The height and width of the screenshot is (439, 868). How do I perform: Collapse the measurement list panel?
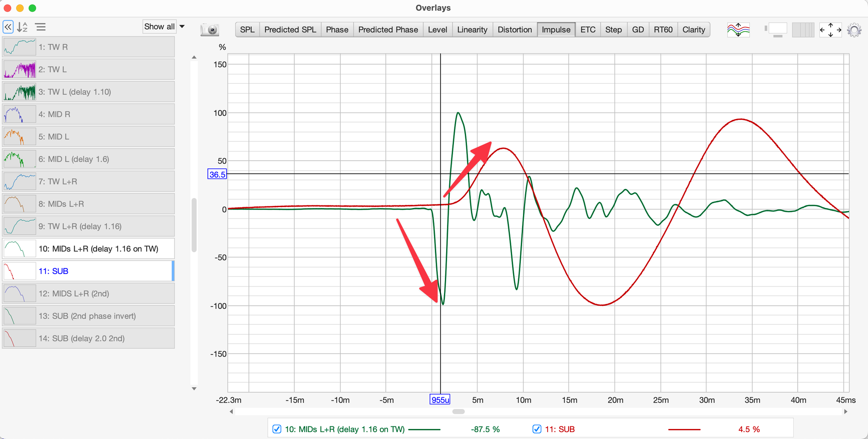(x=8, y=27)
